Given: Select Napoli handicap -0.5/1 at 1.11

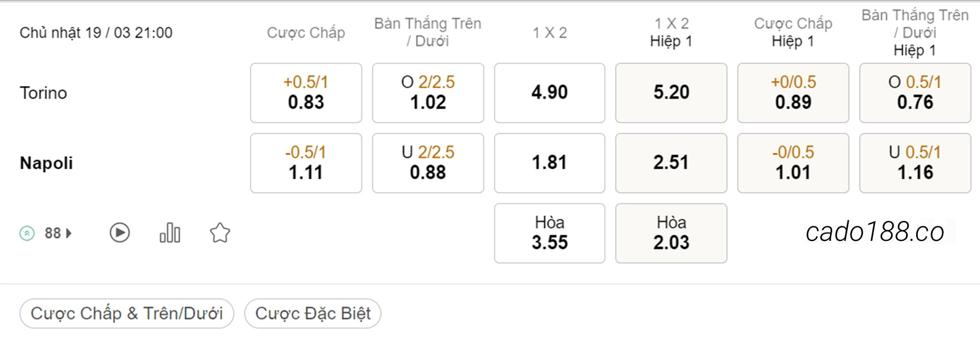Looking at the screenshot, I should tap(306, 163).
